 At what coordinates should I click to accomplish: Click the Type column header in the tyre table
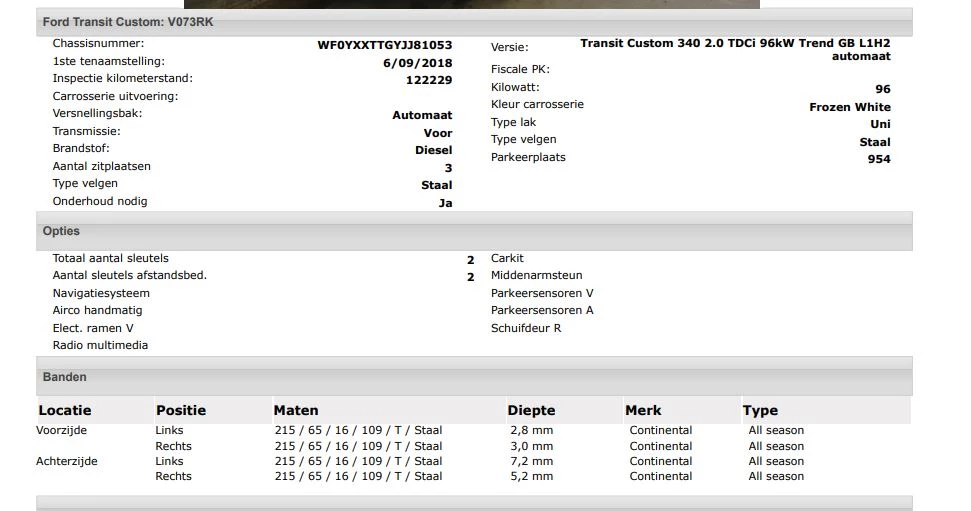click(x=760, y=410)
